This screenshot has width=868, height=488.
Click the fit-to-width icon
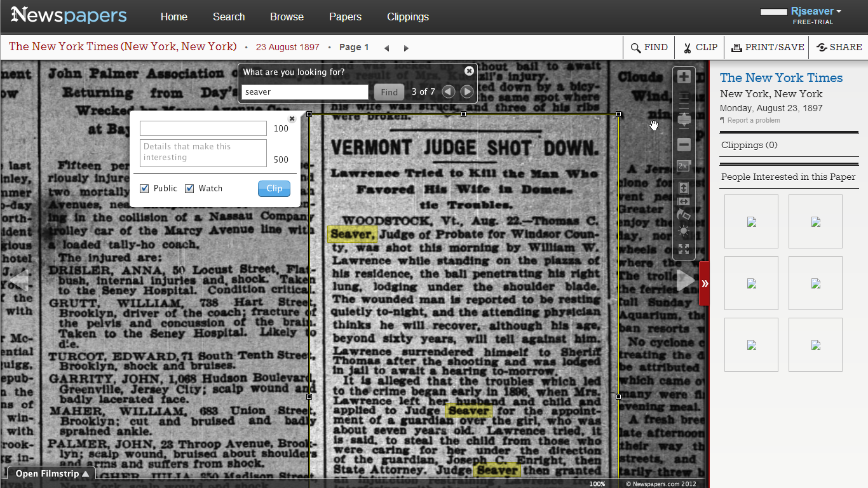(x=684, y=201)
